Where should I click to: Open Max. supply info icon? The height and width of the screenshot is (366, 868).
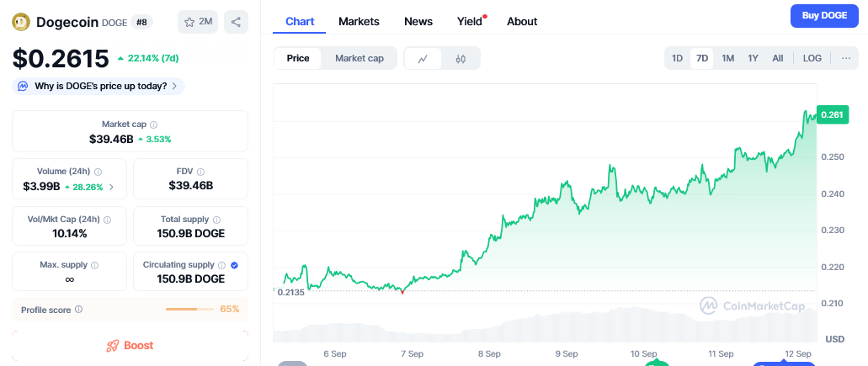94,265
